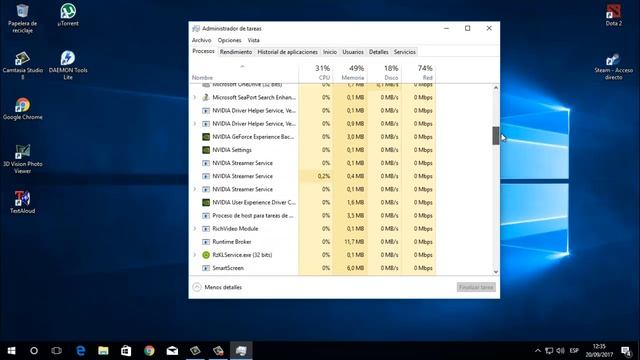This screenshot has width=640, height=360.
Task: Switch to the Historial de aplicaciones tab
Action: pos(287,52)
